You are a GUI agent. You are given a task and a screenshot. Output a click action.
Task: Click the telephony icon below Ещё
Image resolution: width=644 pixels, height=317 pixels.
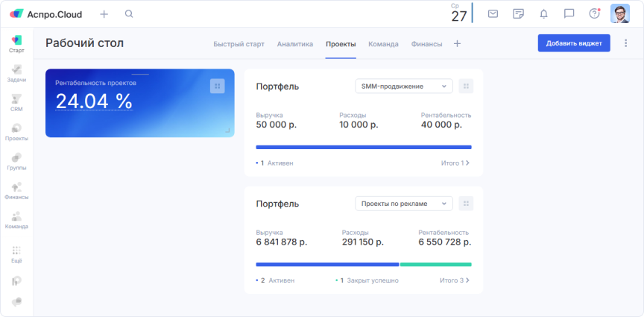tap(17, 280)
